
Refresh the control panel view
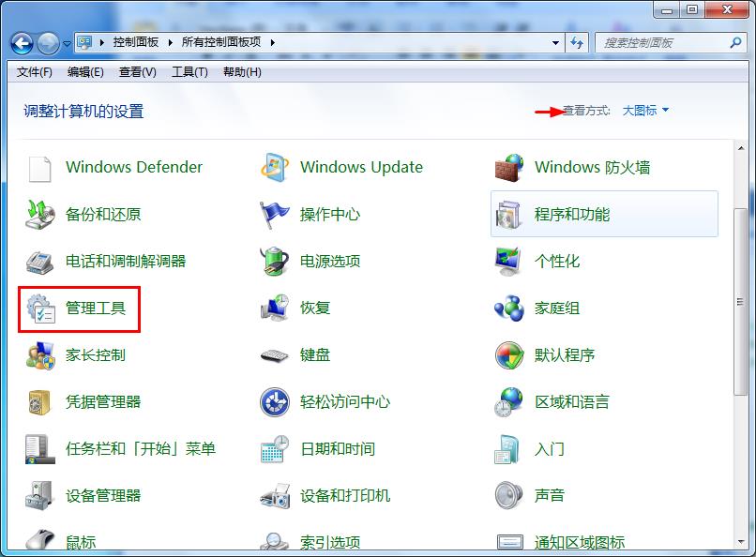click(577, 43)
